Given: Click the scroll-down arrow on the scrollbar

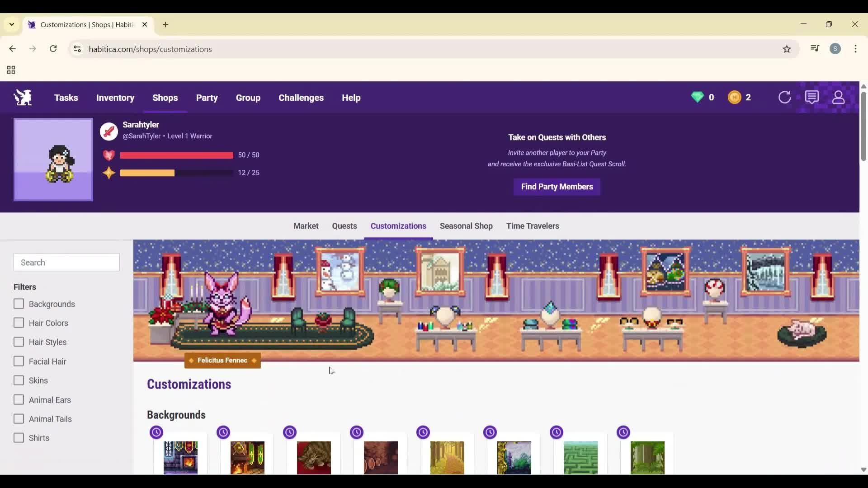Looking at the screenshot, I should click(863, 470).
